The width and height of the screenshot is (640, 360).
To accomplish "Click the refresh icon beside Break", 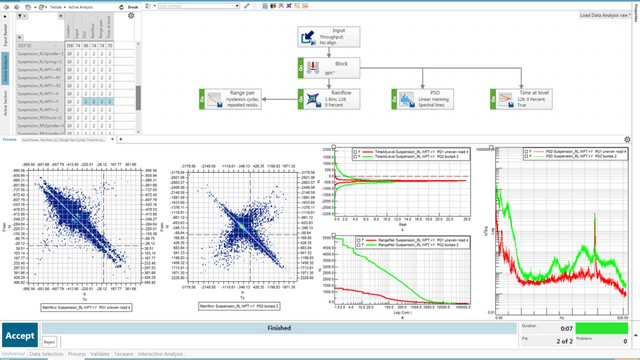I will 121,7.
